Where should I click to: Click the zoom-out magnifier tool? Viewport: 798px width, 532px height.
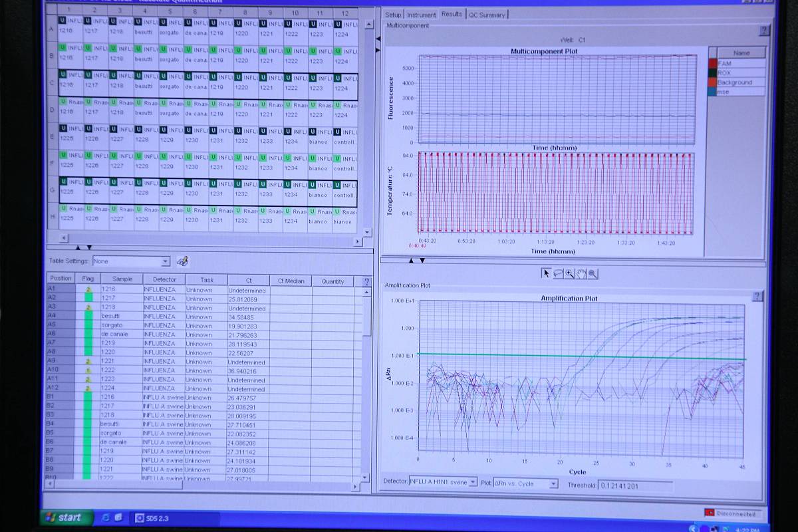tap(593, 273)
